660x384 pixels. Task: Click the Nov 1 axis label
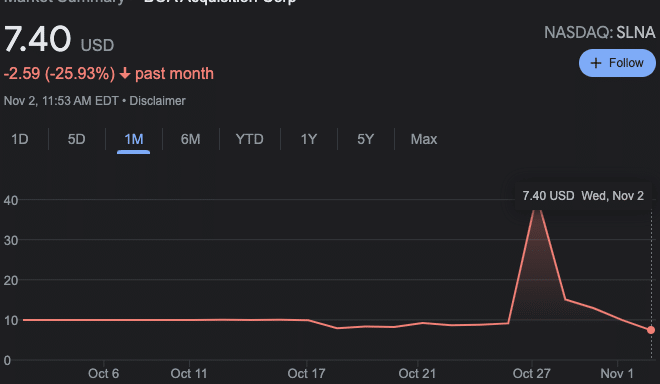(x=617, y=373)
